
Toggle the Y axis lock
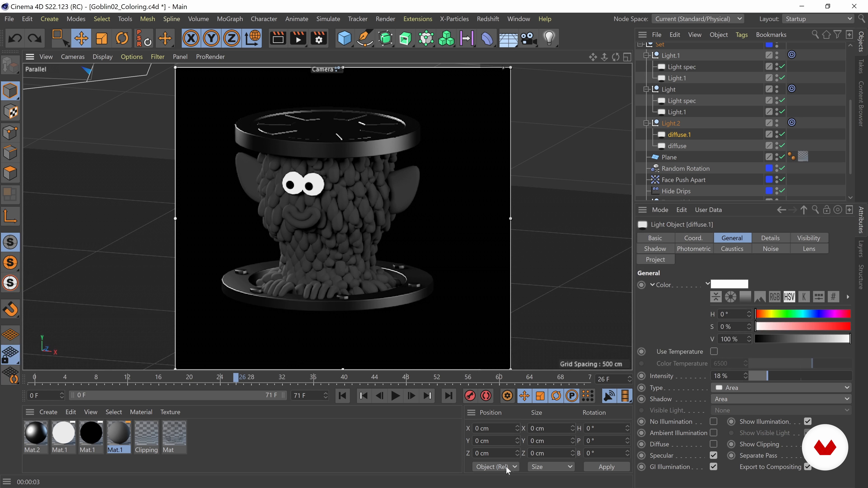point(211,38)
